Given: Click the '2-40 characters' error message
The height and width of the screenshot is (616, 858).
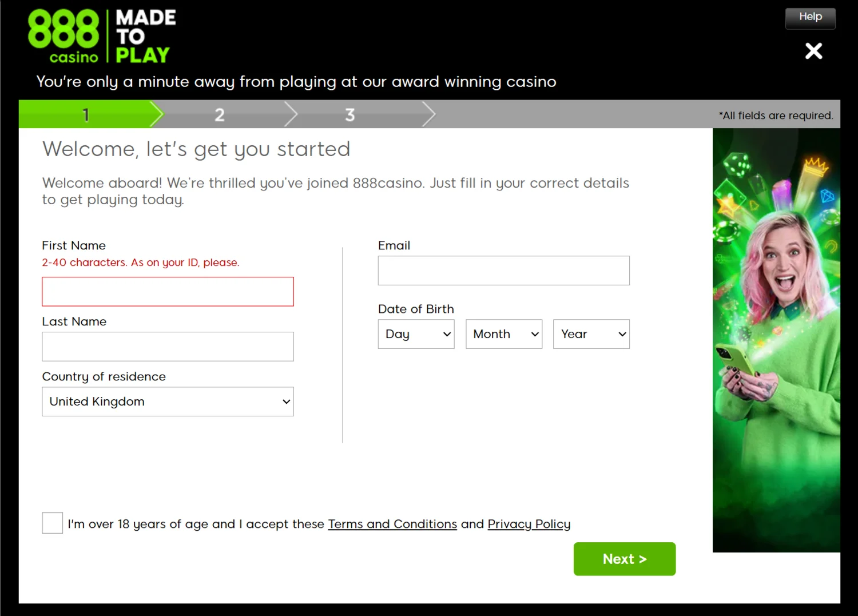Looking at the screenshot, I should pyautogui.click(x=141, y=263).
